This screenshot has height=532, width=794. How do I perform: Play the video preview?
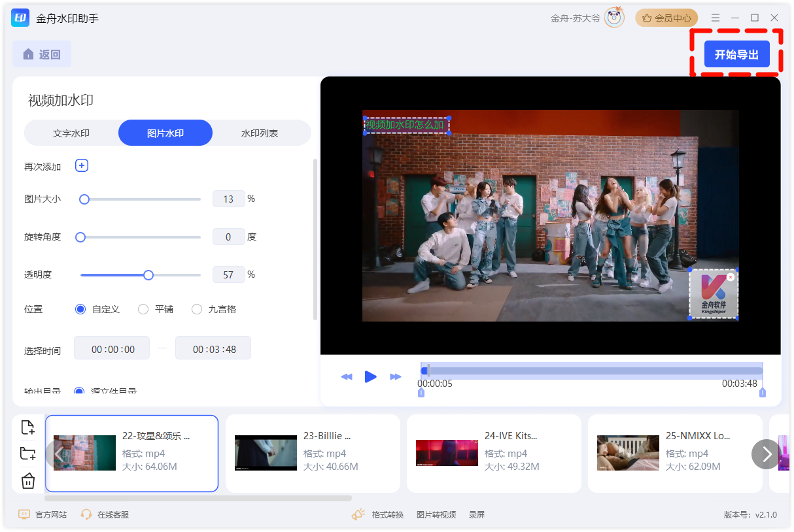coord(371,376)
